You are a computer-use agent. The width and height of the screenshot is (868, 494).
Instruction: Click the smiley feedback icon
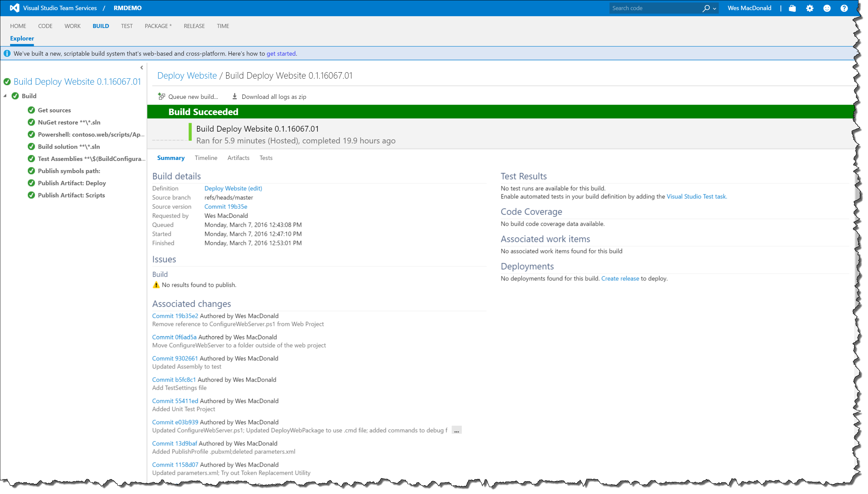(x=827, y=8)
